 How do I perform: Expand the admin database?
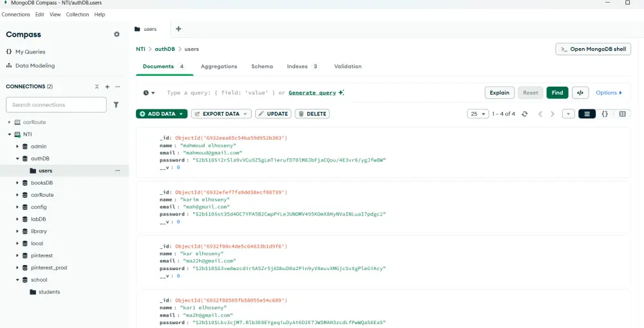tap(17, 147)
